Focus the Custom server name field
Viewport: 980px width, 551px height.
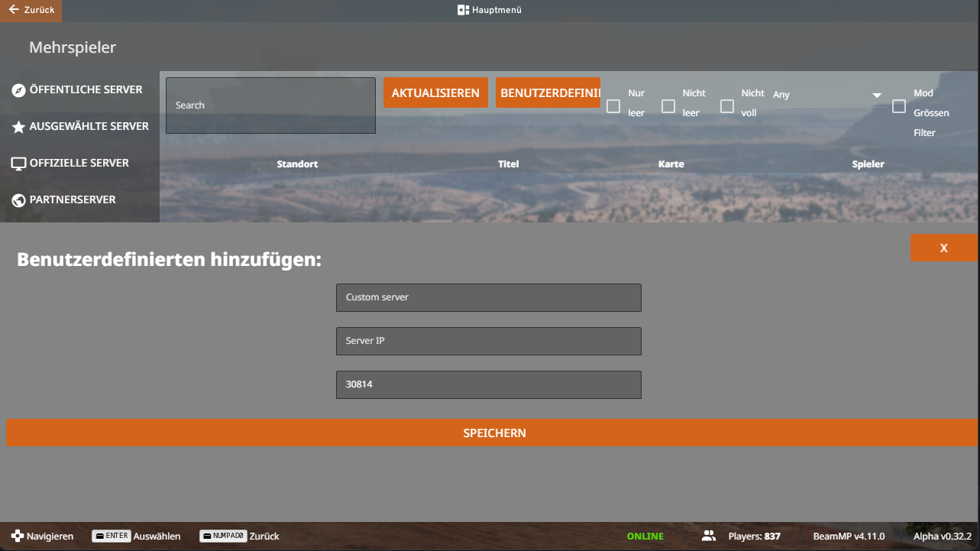(488, 297)
